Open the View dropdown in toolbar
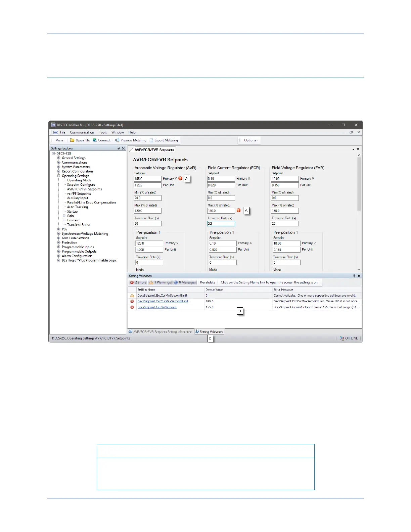Image resolution: width=411 pixels, height=532 pixels. (60, 140)
